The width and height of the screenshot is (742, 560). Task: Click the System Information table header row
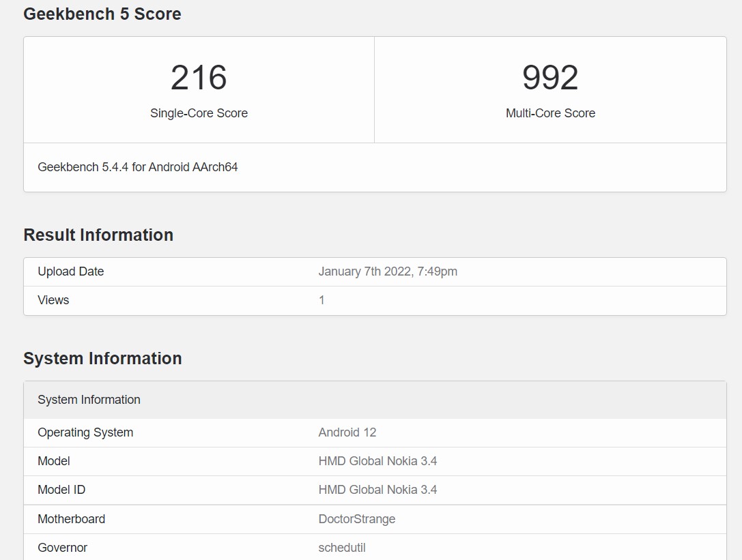pyautogui.click(x=375, y=400)
